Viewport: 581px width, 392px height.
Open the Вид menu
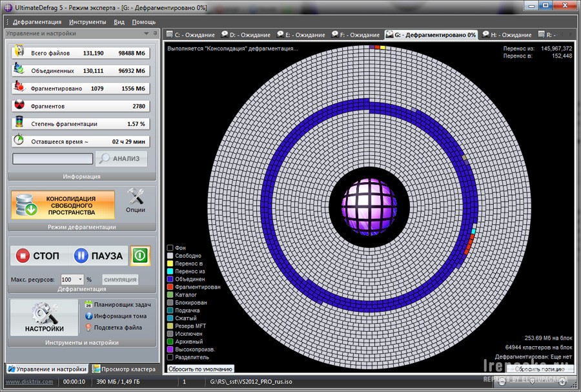(119, 22)
